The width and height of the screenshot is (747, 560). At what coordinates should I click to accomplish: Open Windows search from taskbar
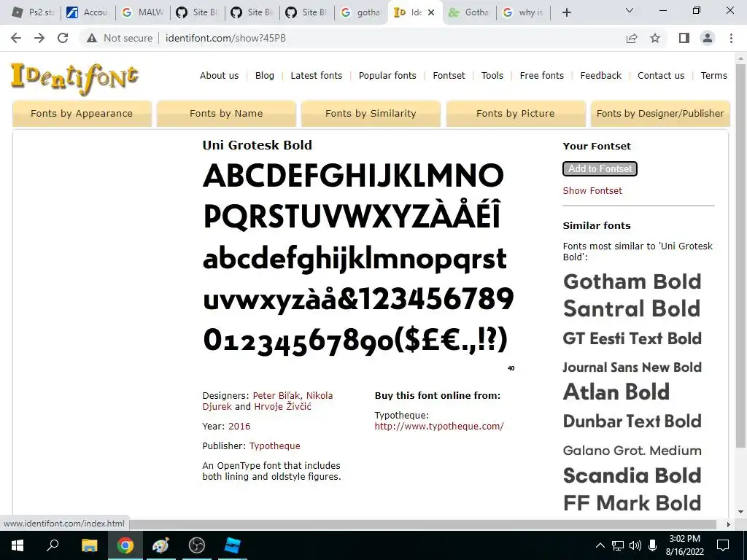(53, 545)
